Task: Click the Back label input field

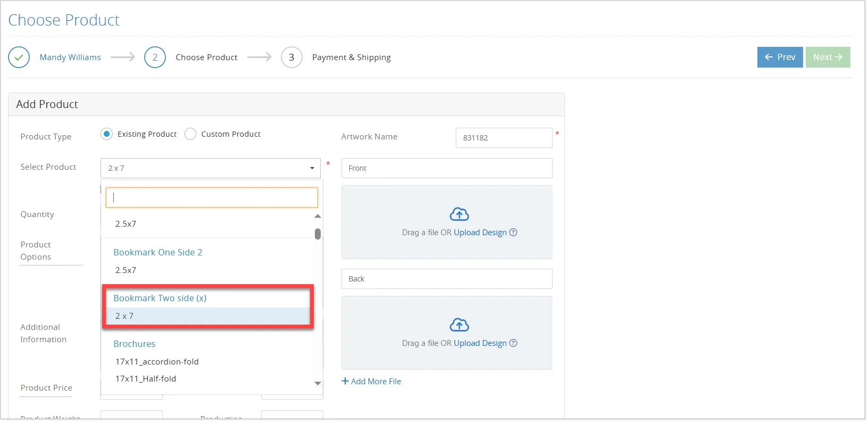Action: click(x=447, y=279)
